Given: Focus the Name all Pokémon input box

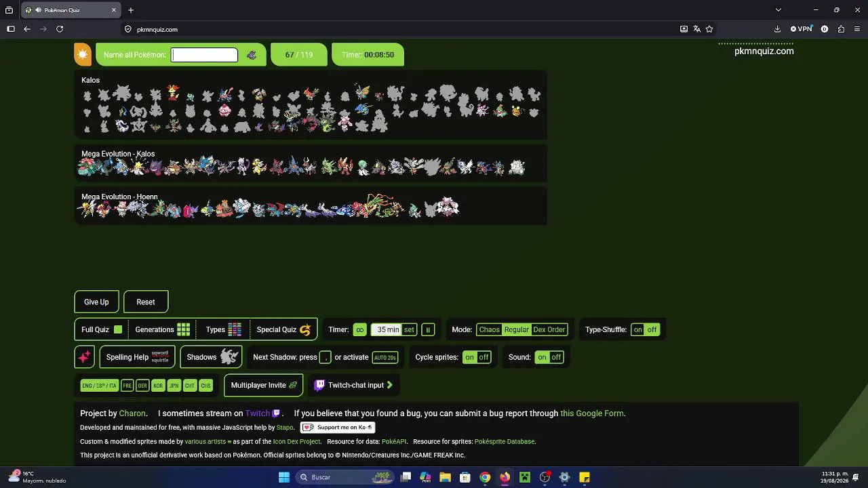Looking at the screenshot, I should (x=204, y=55).
